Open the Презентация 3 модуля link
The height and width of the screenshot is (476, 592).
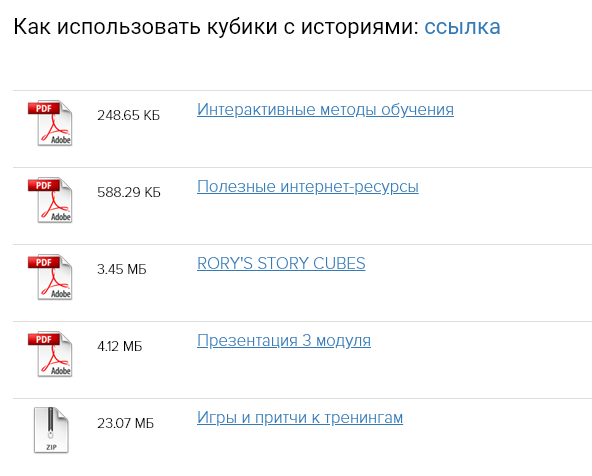(284, 340)
